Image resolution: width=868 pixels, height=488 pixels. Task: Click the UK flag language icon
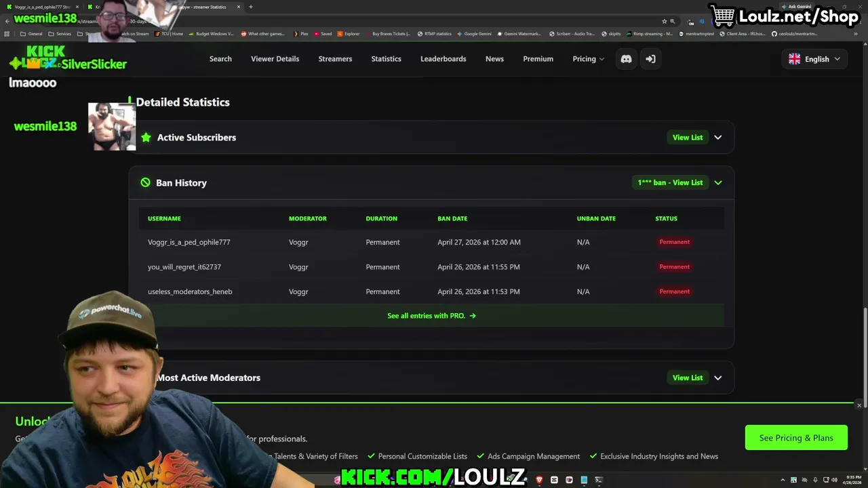794,59
